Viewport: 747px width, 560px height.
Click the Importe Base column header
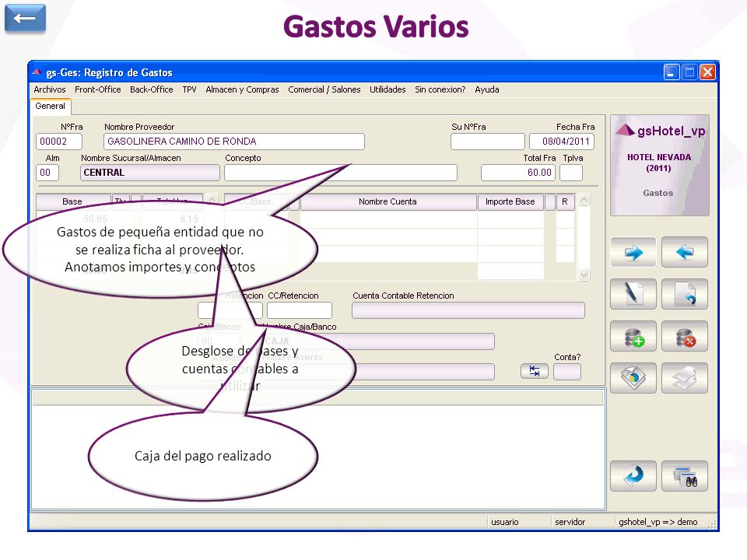coord(510,201)
